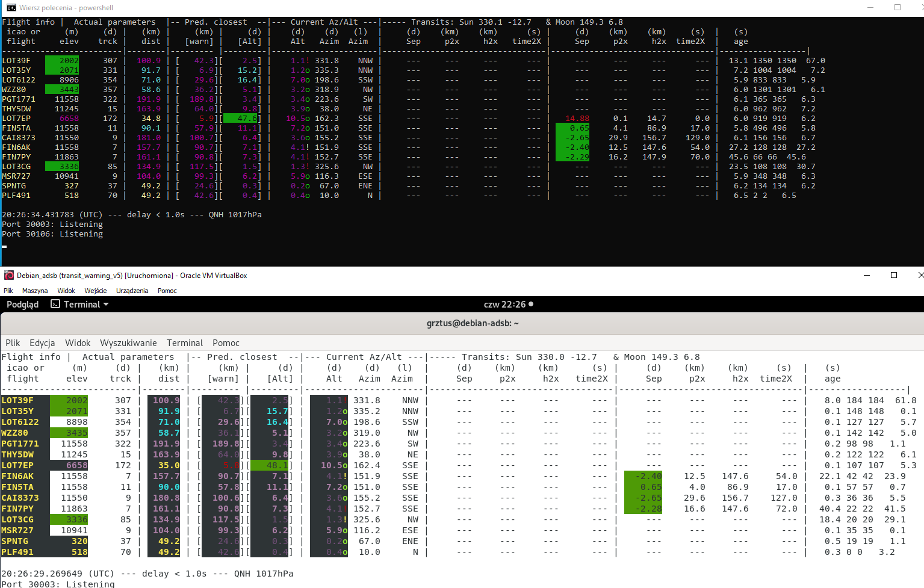Viewport: 924px width, 588px height.
Task: Open Plik menu in VirtualBox menu bar
Action: click(8, 291)
